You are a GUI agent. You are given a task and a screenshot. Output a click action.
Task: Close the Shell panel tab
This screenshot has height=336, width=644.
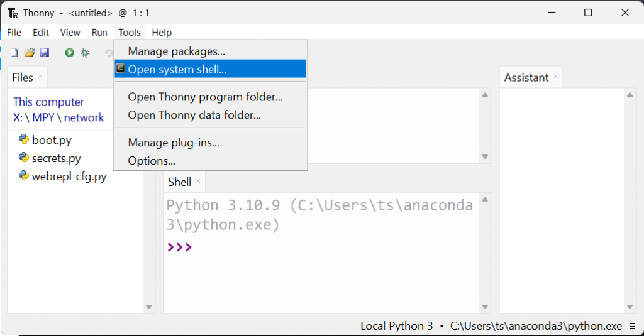[x=198, y=180]
